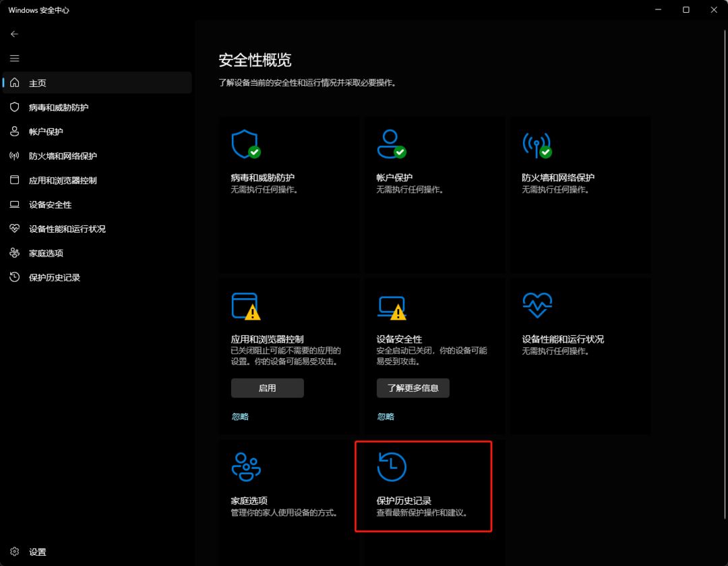Viewport: 728px width, 566px height.
Task: Open 设置 at the sidebar bottom
Action: [x=97, y=552]
